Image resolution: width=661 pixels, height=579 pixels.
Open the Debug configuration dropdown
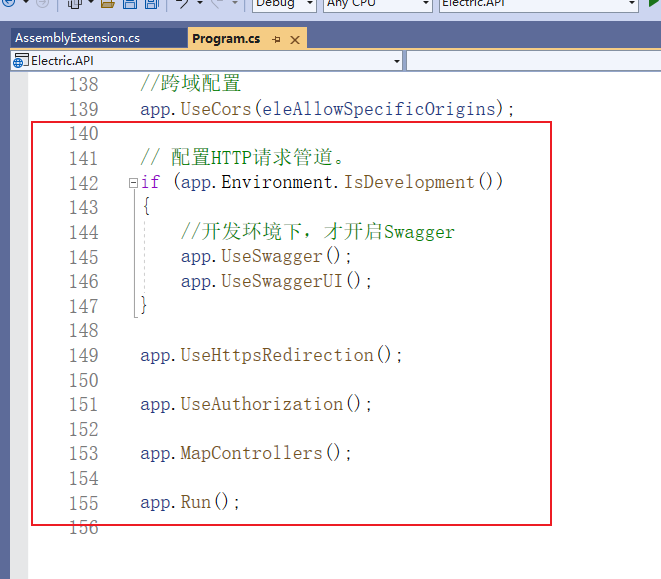click(x=283, y=4)
